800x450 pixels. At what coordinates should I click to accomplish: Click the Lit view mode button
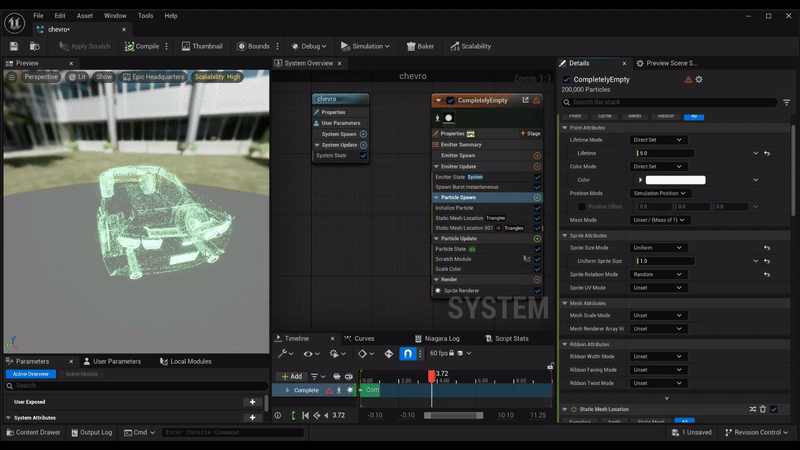tap(78, 77)
